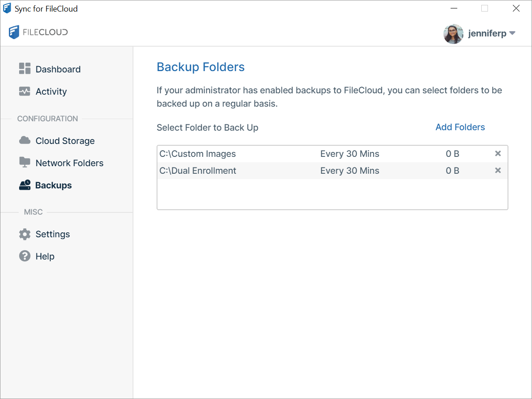Viewport: 532px width, 399px height.
Task: Click the FileCloud logo in header
Action: [x=38, y=32]
